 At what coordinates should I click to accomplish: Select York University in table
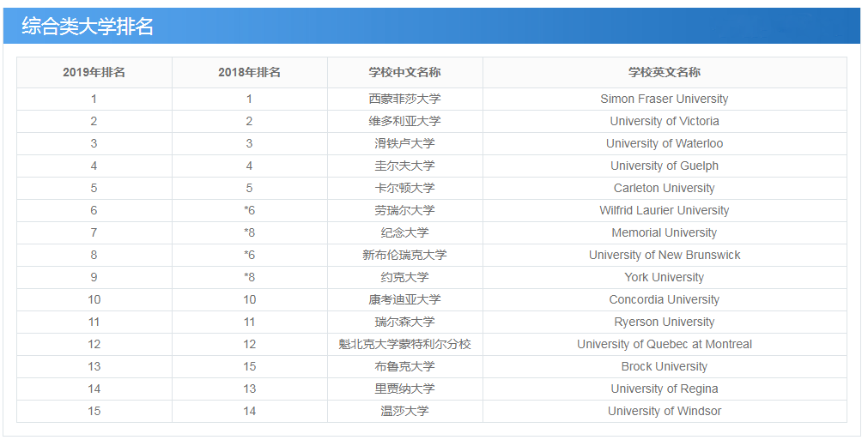tap(664, 278)
